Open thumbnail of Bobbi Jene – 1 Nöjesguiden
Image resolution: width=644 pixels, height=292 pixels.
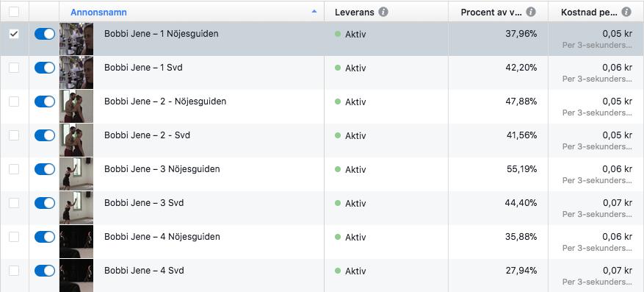(76, 39)
